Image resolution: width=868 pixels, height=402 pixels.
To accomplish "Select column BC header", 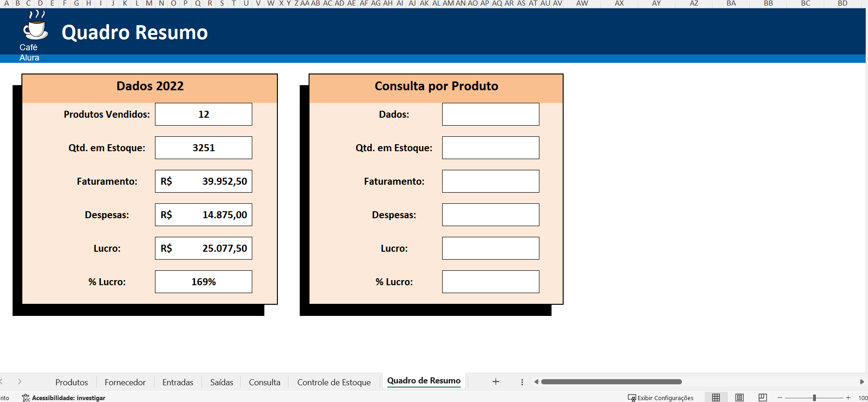I will tap(805, 3).
